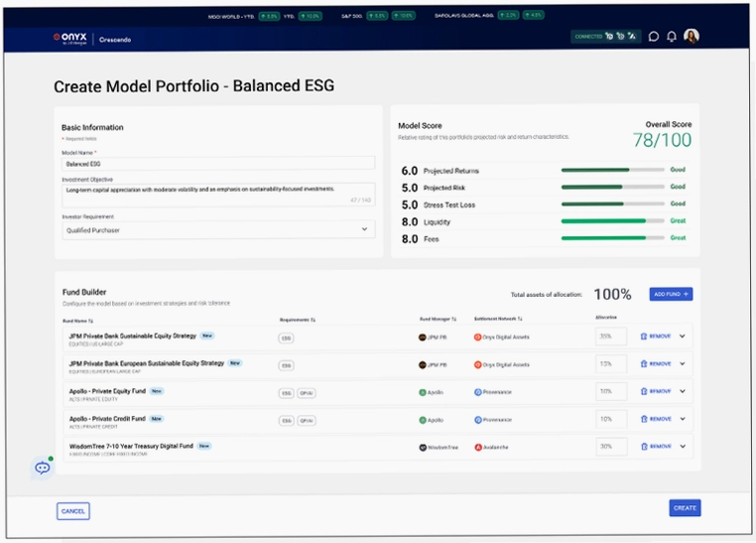Edit allocation field for WisdomTree fund

pyautogui.click(x=611, y=446)
